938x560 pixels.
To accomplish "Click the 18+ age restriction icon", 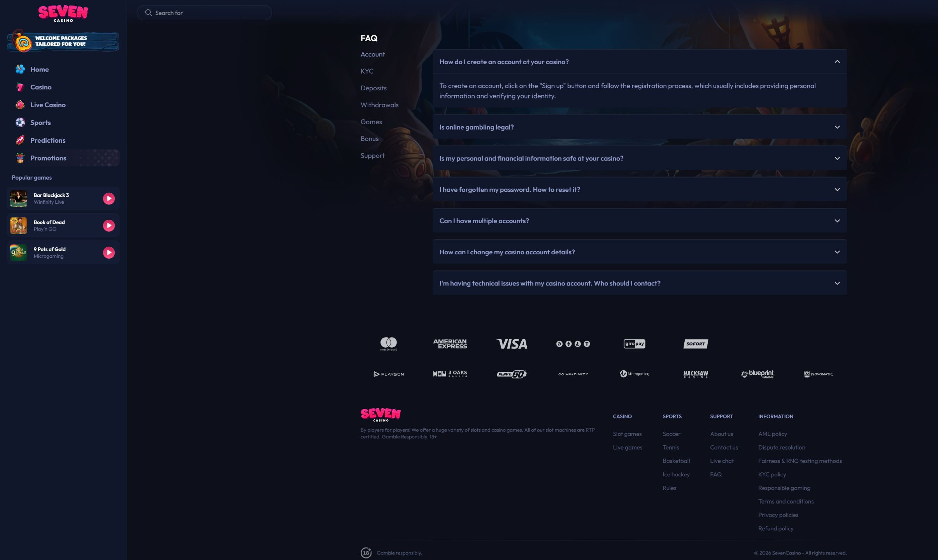I will [366, 553].
